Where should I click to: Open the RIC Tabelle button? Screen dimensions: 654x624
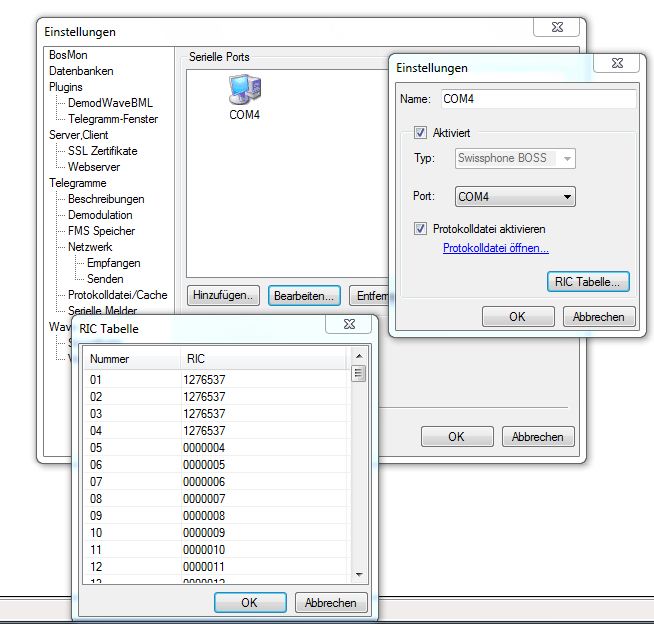click(x=588, y=282)
